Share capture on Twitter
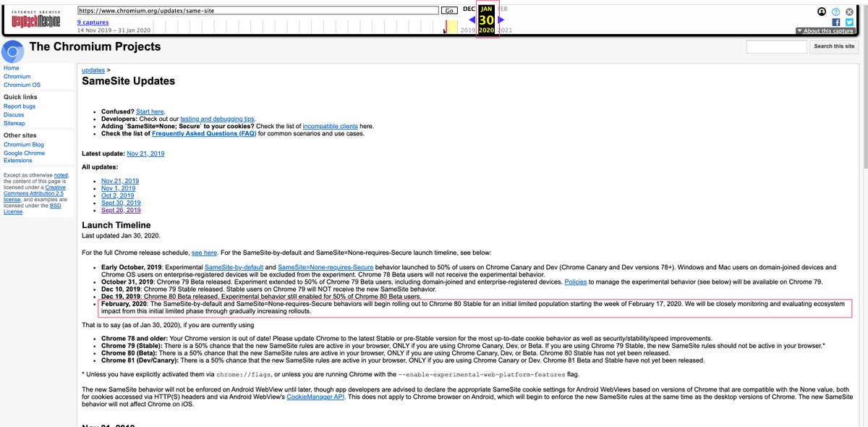 tap(849, 22)
